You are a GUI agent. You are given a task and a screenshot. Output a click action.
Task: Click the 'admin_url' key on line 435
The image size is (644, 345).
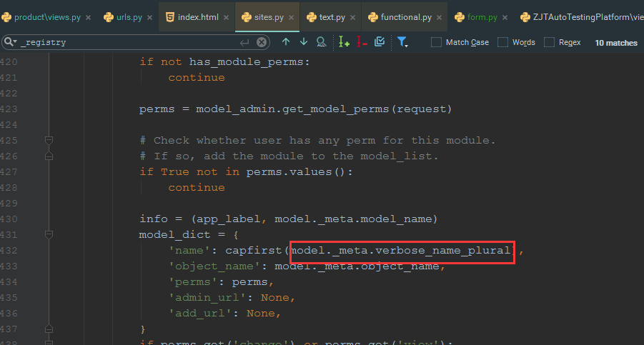[x=207, y=297]
